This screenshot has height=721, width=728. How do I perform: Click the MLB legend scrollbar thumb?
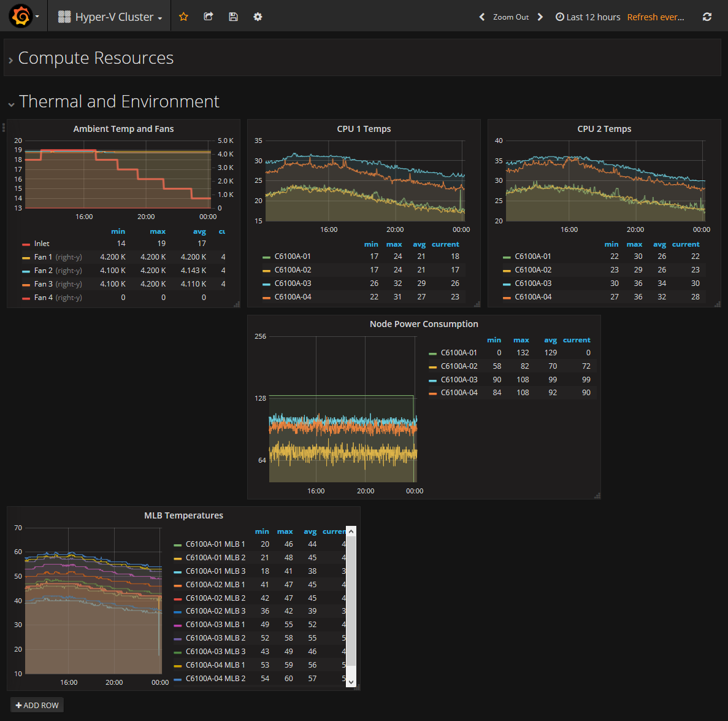coord(351,601)
